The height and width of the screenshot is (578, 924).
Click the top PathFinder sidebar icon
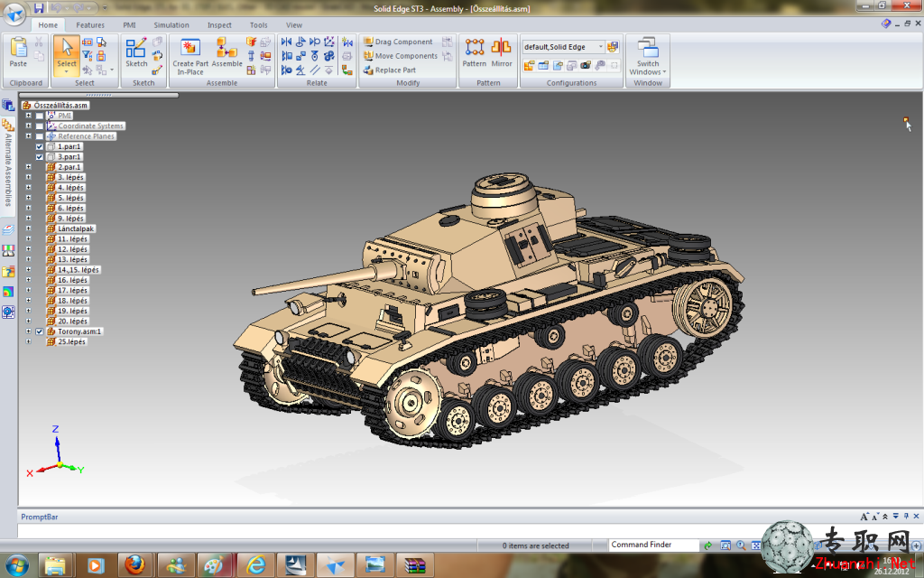click(x=8, y=106)
